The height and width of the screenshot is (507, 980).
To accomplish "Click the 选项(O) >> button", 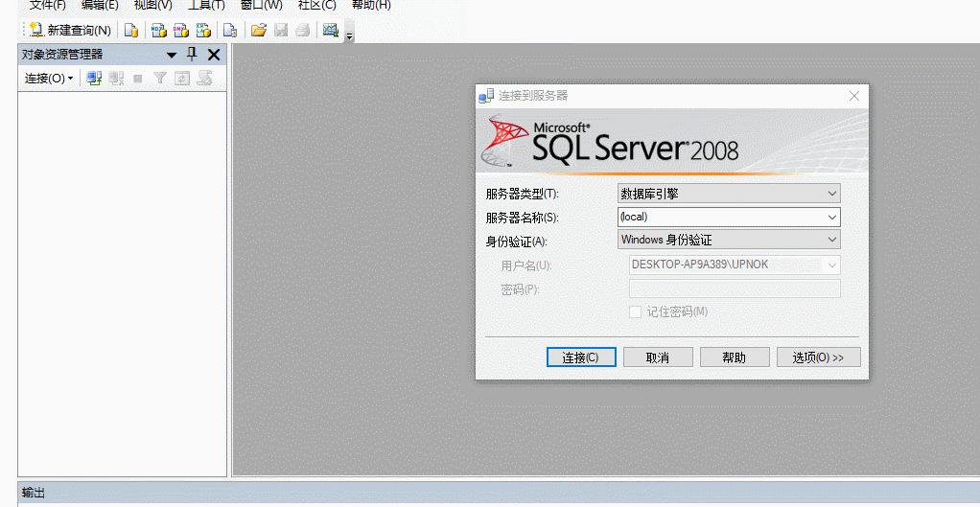I will (818, 357).
